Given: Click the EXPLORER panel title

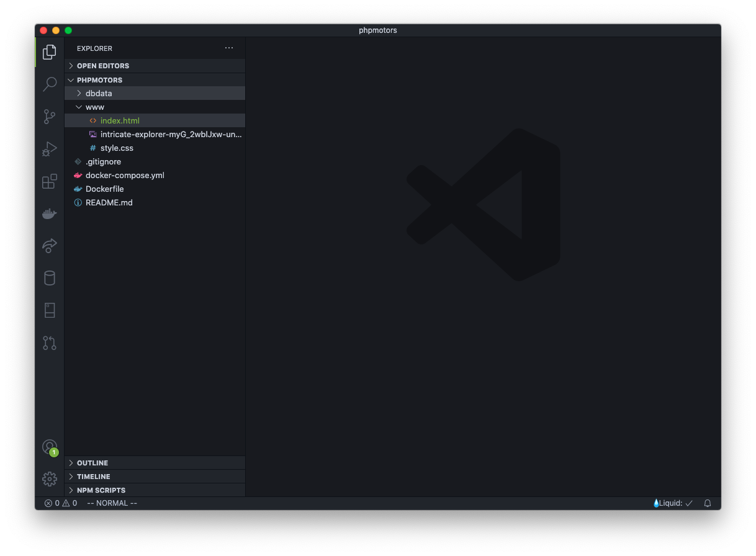Looking at the screenshot, I should click(x=94, y=48).
